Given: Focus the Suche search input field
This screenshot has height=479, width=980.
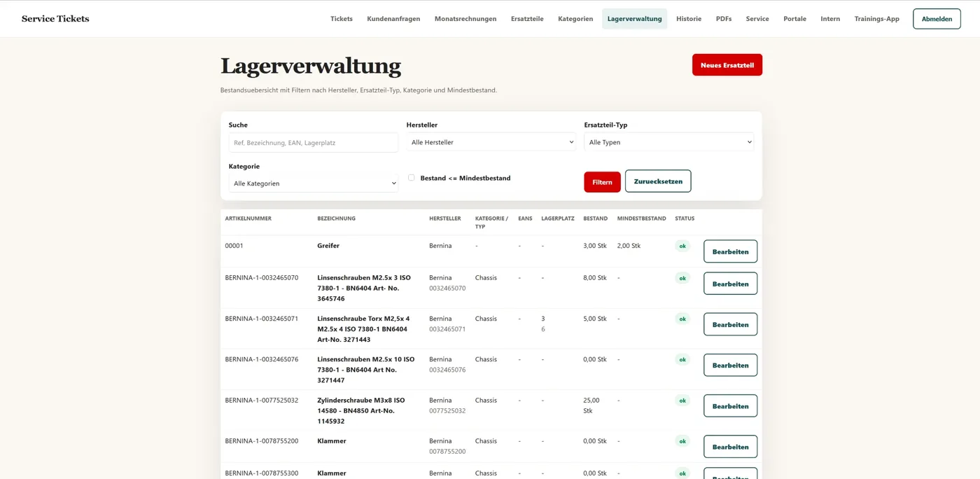Looking at the screenshot, I should pyautogui.click(x=314, y=142).
